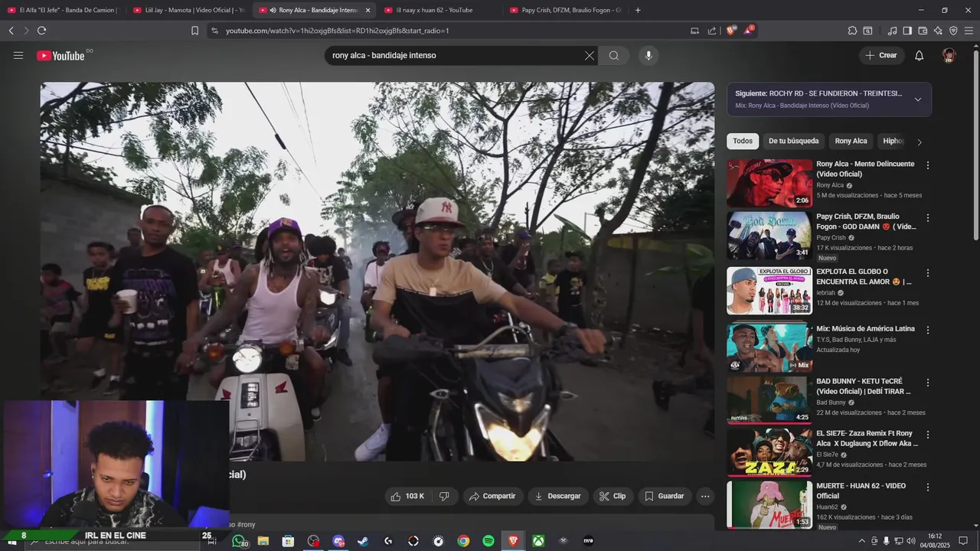The height and width of the screenshot is (551, 980).
Task: Open options for BAD BUNNY - KETU TeCRÉ
Action: 928,382
